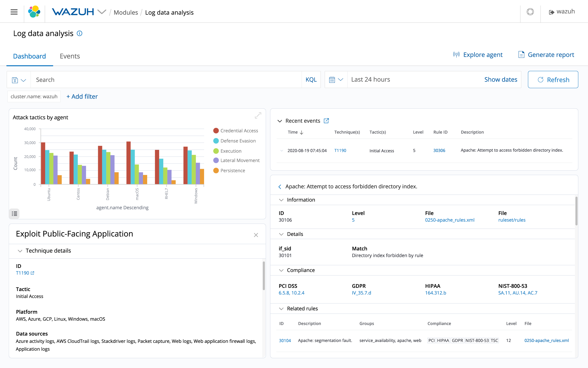This screenshot has width=588, height=368.
Task: Click the info icon next to Log data analysis
Action: 79,33
